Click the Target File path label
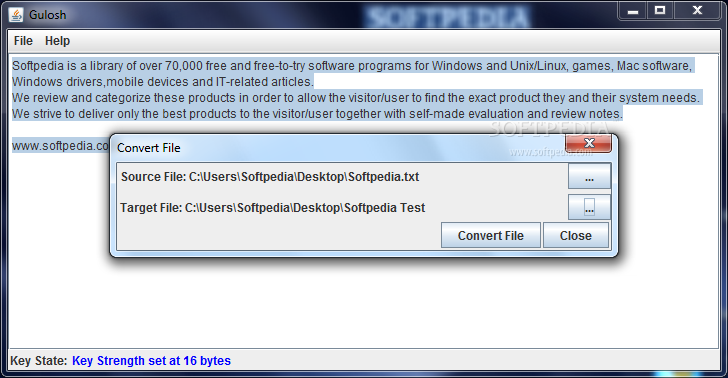The height and width of the screenshot is (378, 728). pos(273,208)
